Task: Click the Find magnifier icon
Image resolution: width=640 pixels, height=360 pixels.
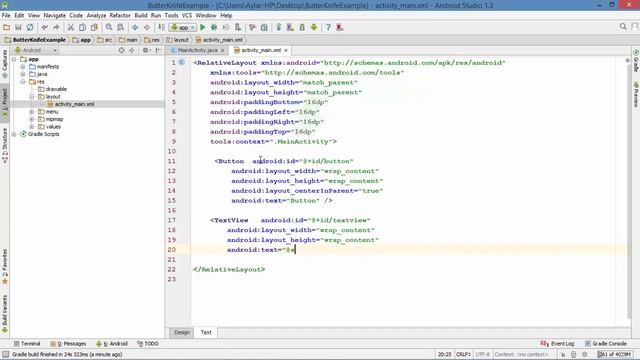Action: pos(109,27)
